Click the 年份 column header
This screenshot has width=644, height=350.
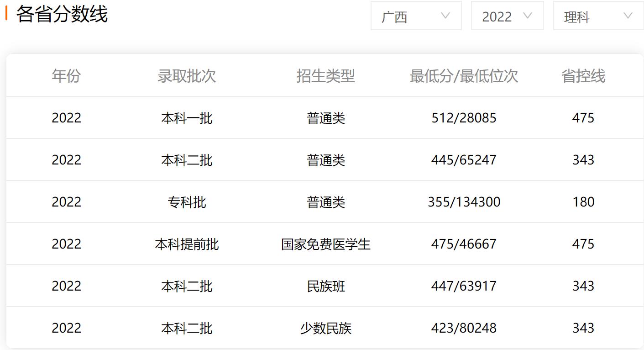pyautogui.click(x=66, y=76)
